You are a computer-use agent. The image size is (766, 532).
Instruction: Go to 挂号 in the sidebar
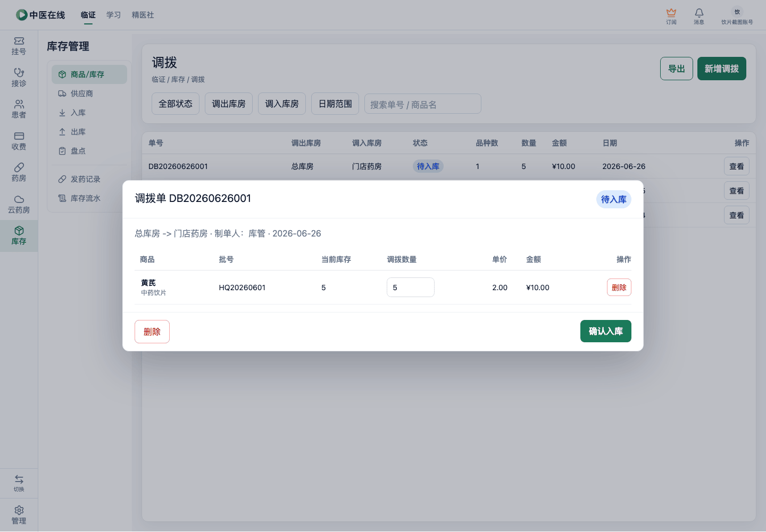click(19, 46)
